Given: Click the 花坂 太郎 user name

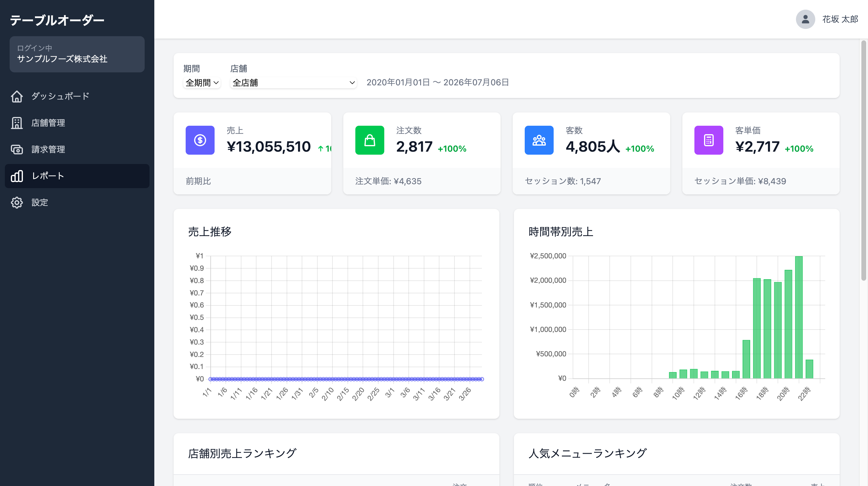Looking at the screenshot, I should [x=840, y=19].
